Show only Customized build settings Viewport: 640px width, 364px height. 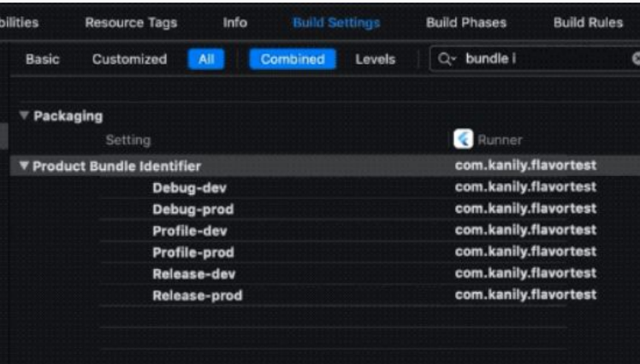pyautogui.click(x=129, y=60)
